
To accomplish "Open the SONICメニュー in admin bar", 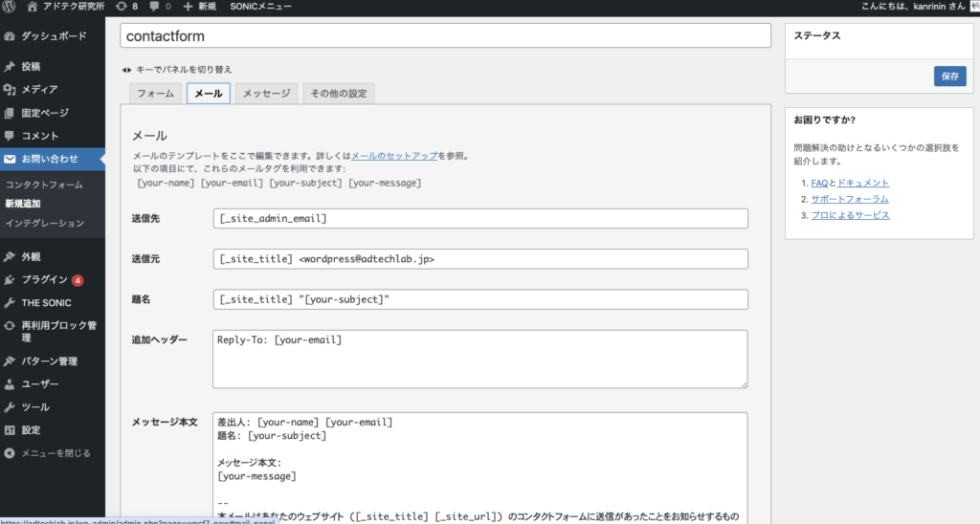I will click(264, 7).
